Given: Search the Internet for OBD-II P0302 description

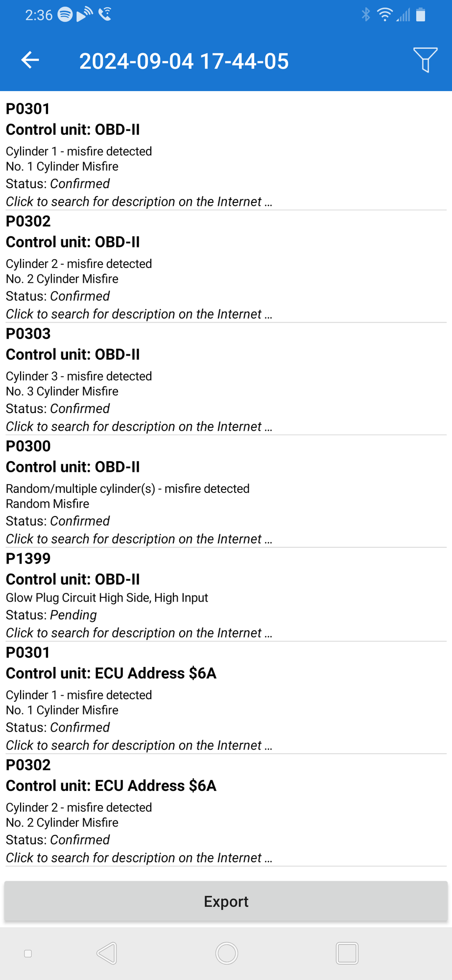Looking at the screenshot, I should (x=139, y=314).
